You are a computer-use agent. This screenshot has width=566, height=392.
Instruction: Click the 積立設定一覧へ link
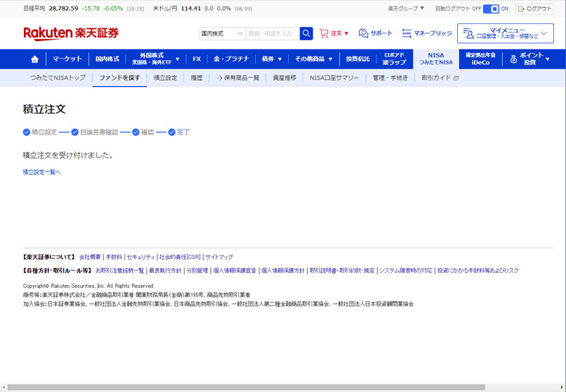[x=42, y=172]
